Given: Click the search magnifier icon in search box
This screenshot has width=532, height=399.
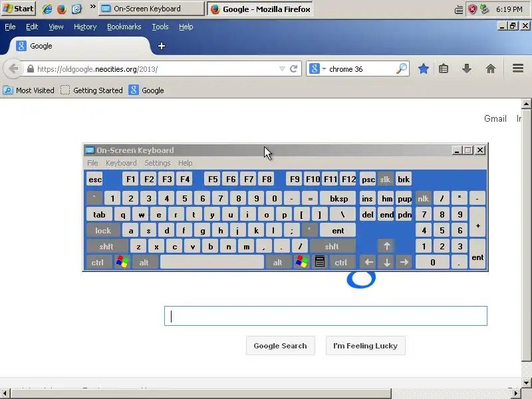Looking at the screenshot, I should click(402, 69).
